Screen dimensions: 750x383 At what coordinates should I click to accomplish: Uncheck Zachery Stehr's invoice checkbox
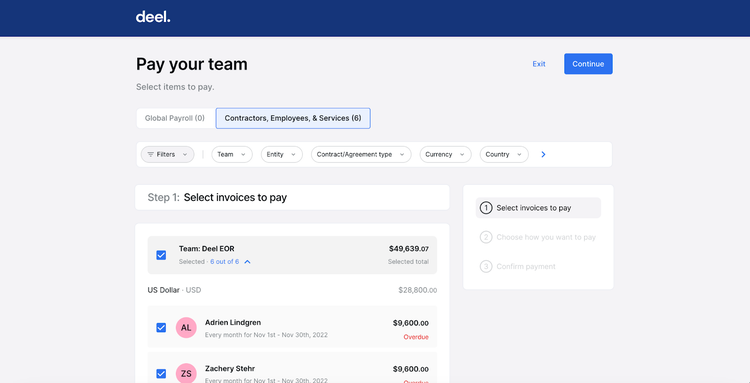click(x=161, y=373)
